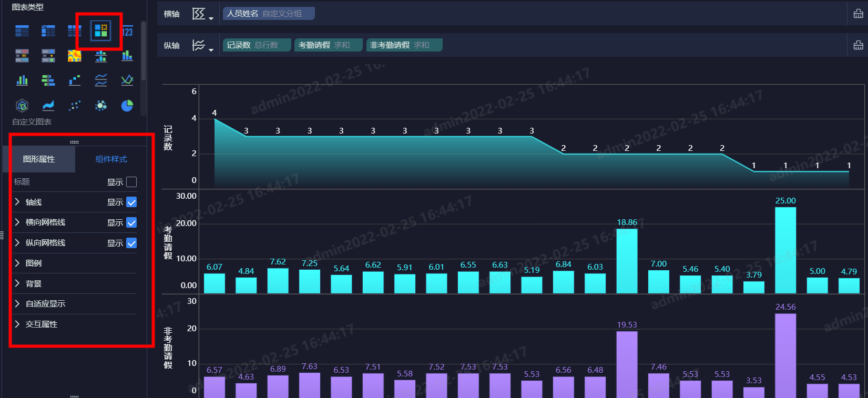Expand the 轴线 settings section
Screen dimensions: 868x398
[x=17, y=202]
